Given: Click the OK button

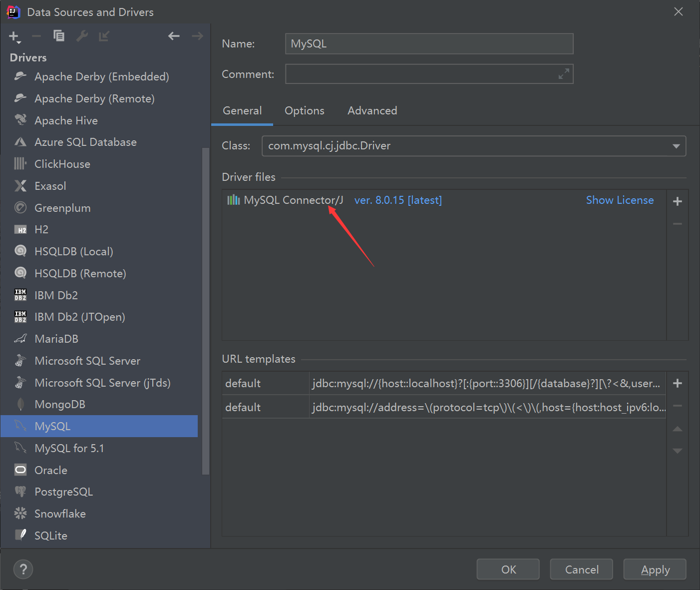Looking at the screenshot, I should (x=508, y=570).
